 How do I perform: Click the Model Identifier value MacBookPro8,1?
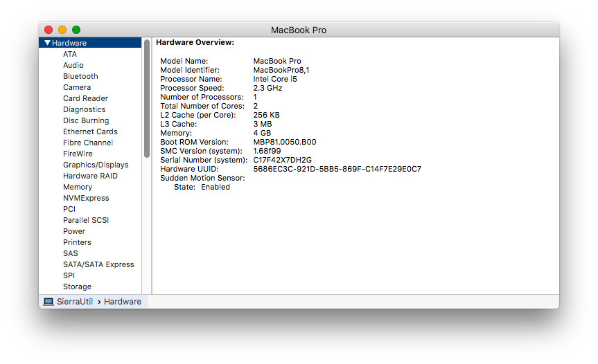click(281, 70)
